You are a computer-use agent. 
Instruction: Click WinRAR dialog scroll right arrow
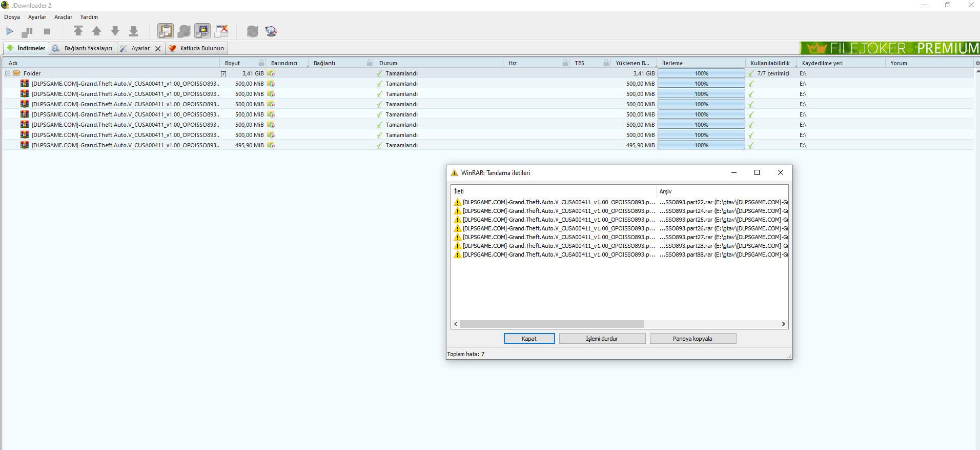click(783, 324)
